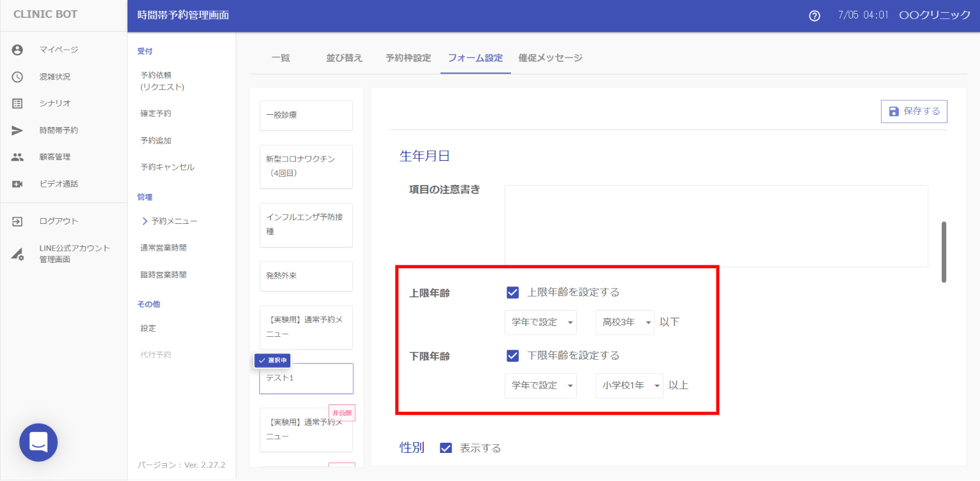
Task: Click the ビデオ通話 camera icon
Action: [17, 184]
